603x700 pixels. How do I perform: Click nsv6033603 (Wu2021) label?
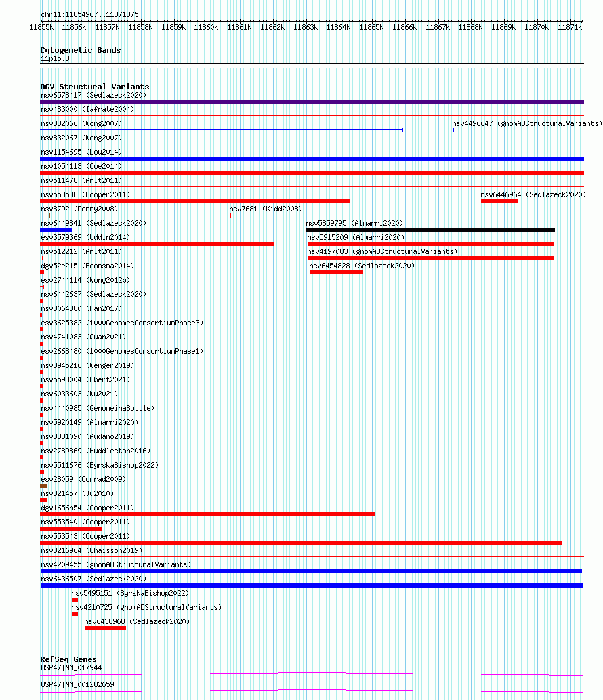pos(79,394)
